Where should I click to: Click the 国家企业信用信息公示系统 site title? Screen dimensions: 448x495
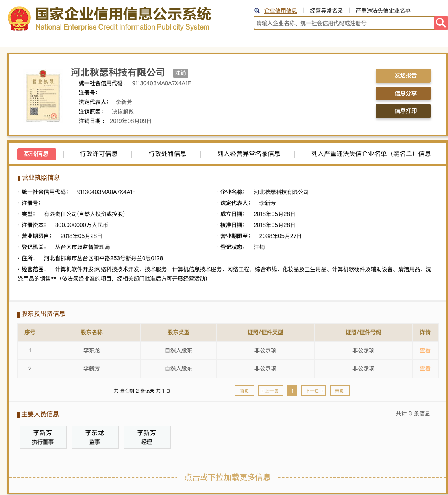(x=123, y=14)
